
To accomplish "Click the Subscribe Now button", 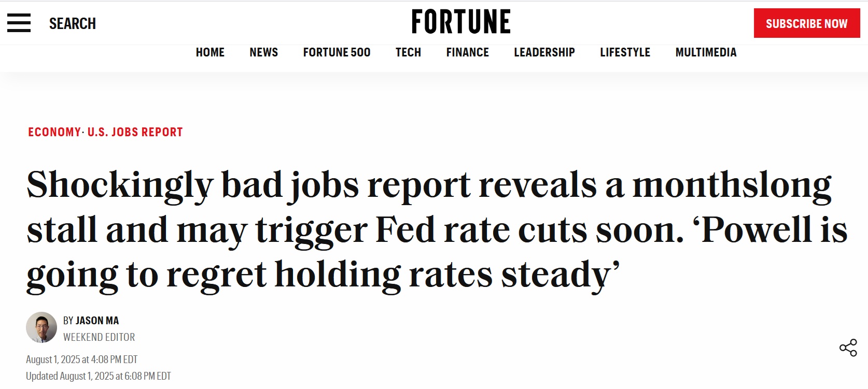I will coord(807,23).
